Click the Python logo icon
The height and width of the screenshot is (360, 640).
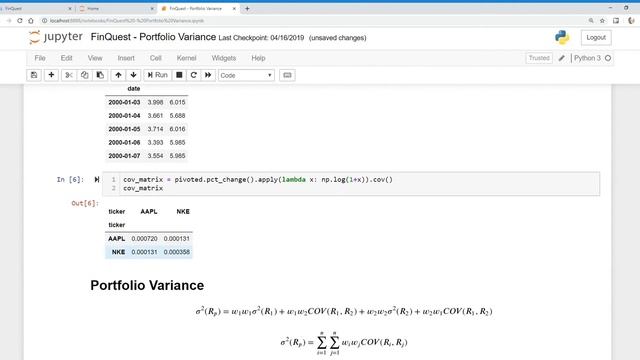[x=562, y=38]
